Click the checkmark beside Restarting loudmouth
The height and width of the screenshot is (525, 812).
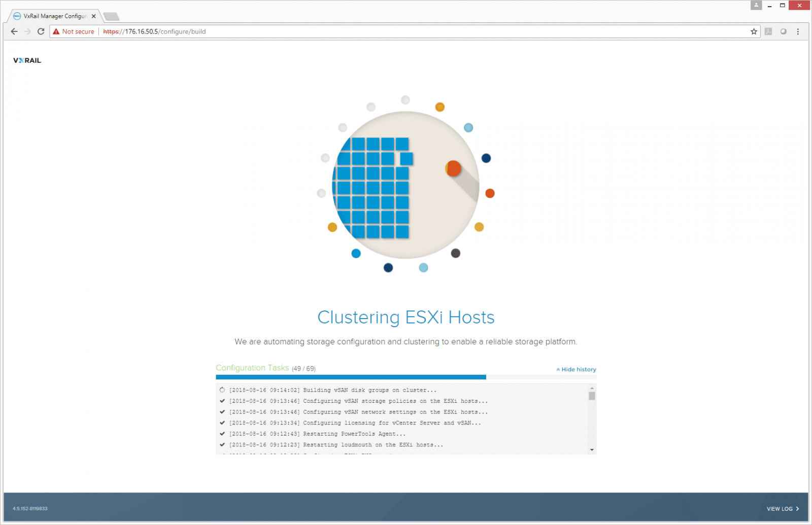222,445
